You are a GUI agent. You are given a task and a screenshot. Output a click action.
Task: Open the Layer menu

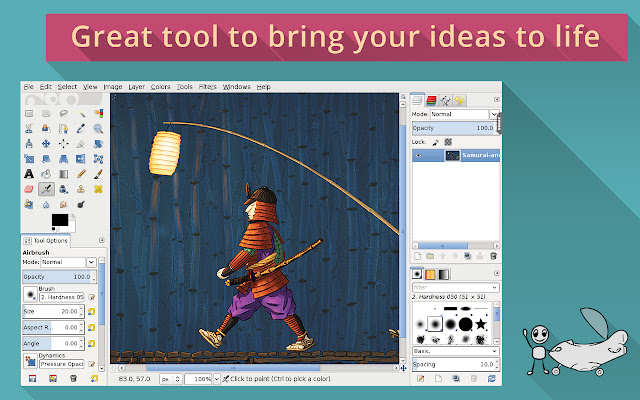tap(137, 87)
